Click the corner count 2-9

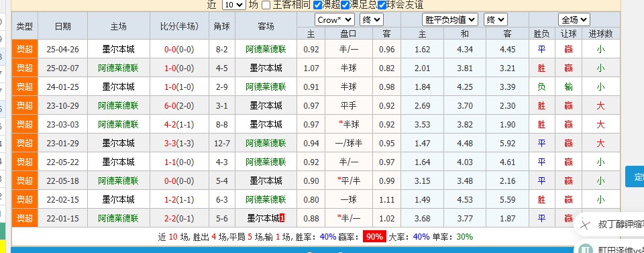click(222, 87)
